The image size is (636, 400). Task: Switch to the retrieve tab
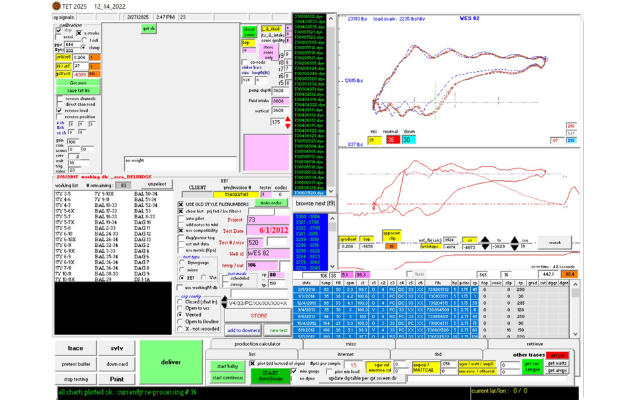(535, 344)
